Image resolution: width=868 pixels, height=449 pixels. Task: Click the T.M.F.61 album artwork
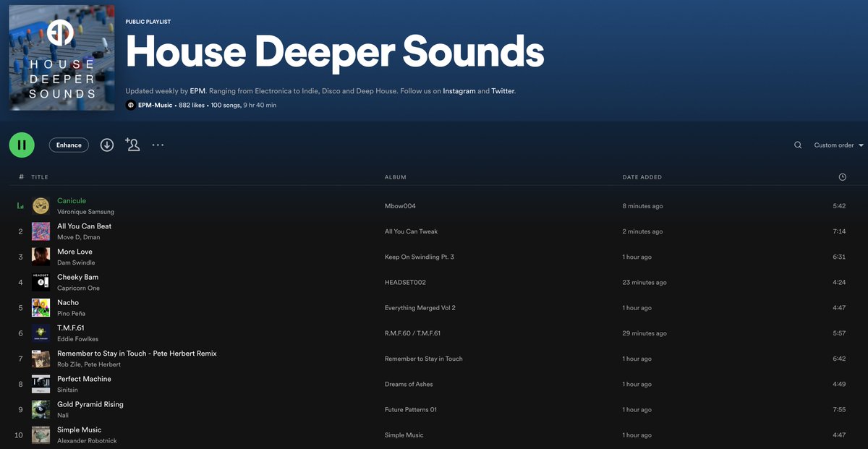click(41, 333)
